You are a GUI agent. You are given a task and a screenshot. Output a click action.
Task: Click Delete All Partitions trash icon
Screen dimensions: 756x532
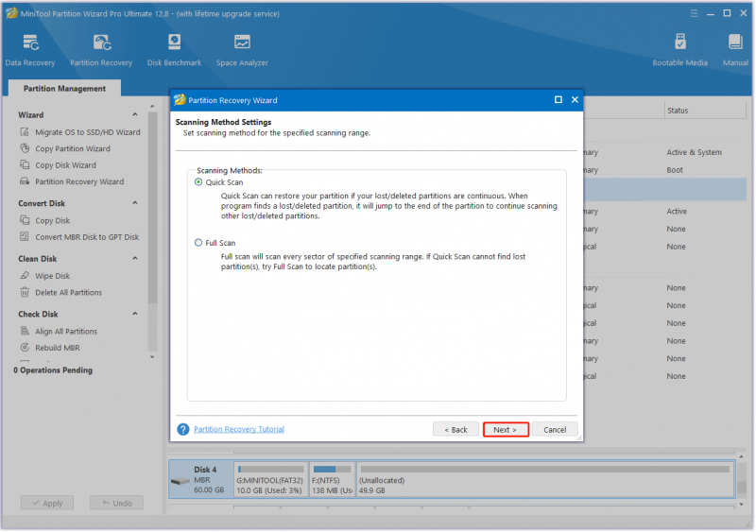point(25,292)
